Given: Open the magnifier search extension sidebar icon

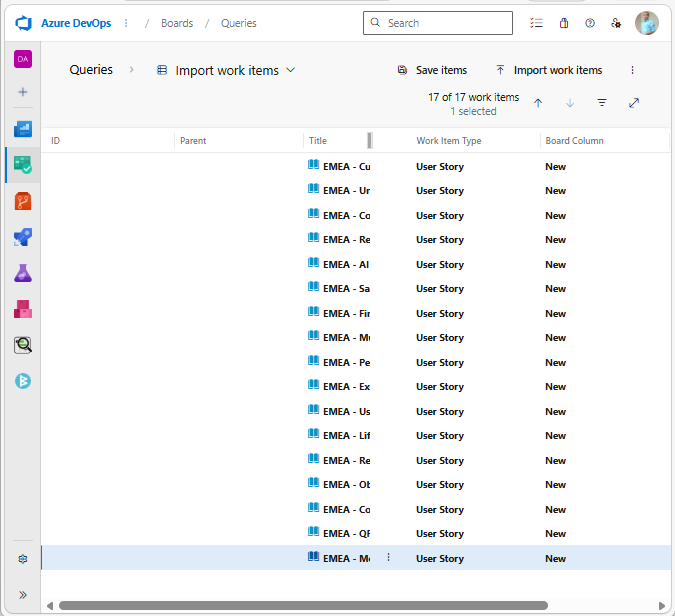Looking at the screenshot, I should (23, 345).
